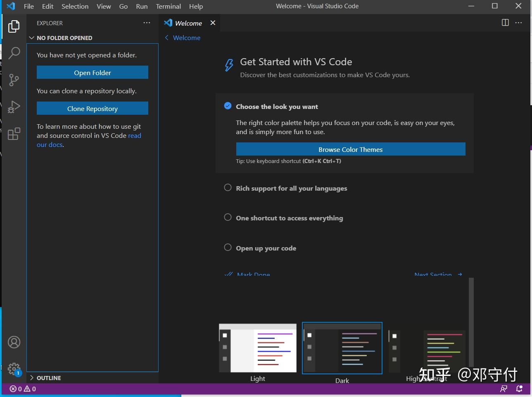The image size is (532, 397).
Task: Open the Search view icon
Action: [x=14, y=53]
